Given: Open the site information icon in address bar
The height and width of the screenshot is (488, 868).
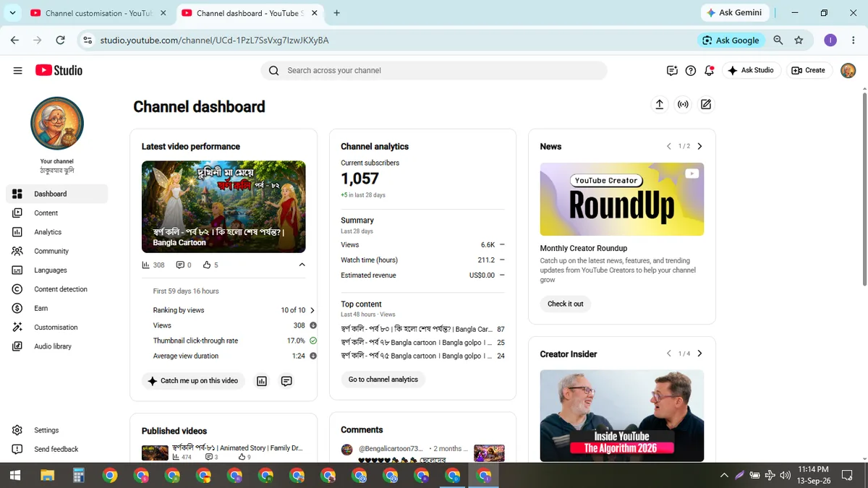Looking at the screenshot, I should 88,40.
